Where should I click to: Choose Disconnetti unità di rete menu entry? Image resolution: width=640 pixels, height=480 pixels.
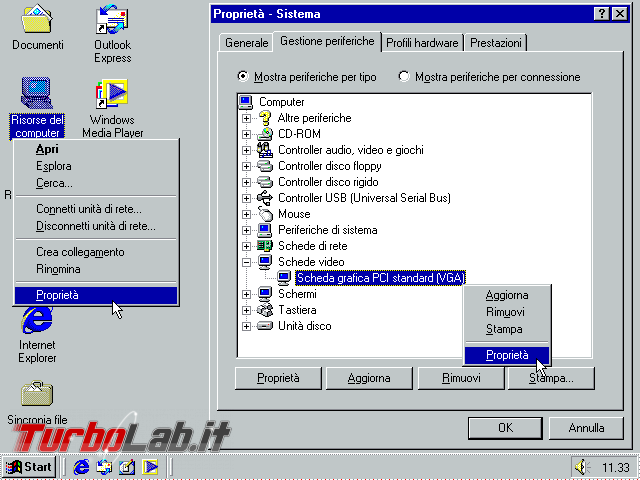96,226
